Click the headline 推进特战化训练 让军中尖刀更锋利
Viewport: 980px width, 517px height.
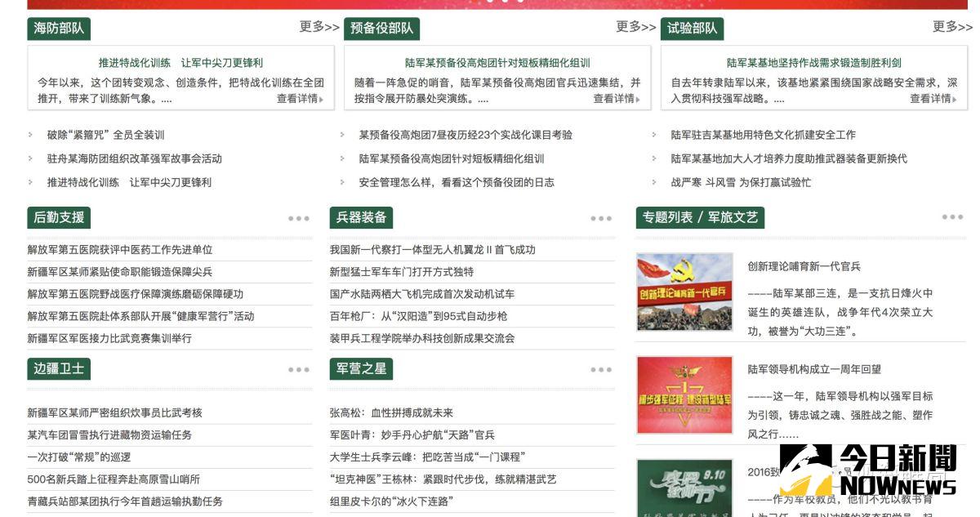178,62
